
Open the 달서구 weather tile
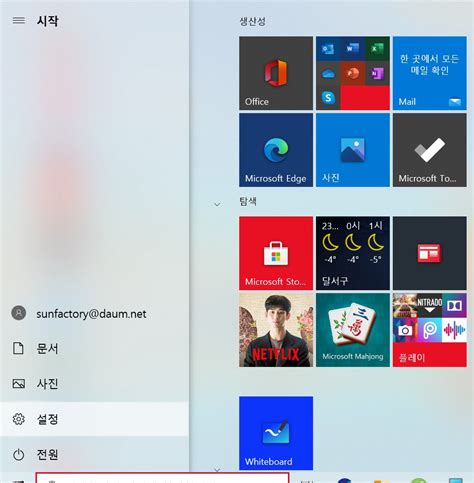tap(353, 253)
